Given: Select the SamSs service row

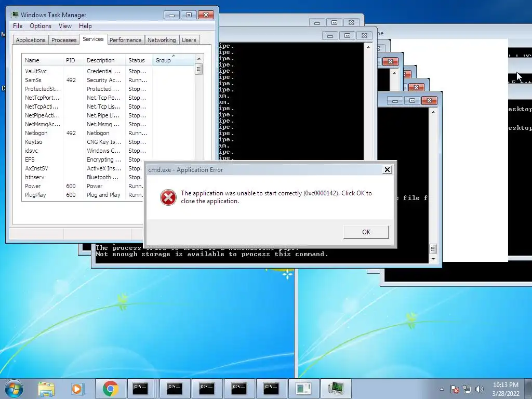Looking at the screenshot, I should 108,80.
